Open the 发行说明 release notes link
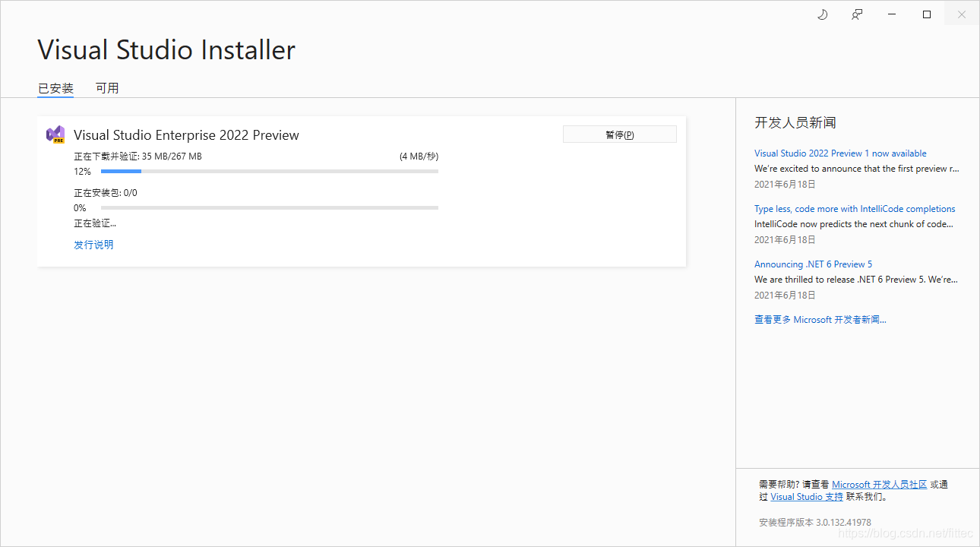980x547 pixels. click(x=93, y=245)
